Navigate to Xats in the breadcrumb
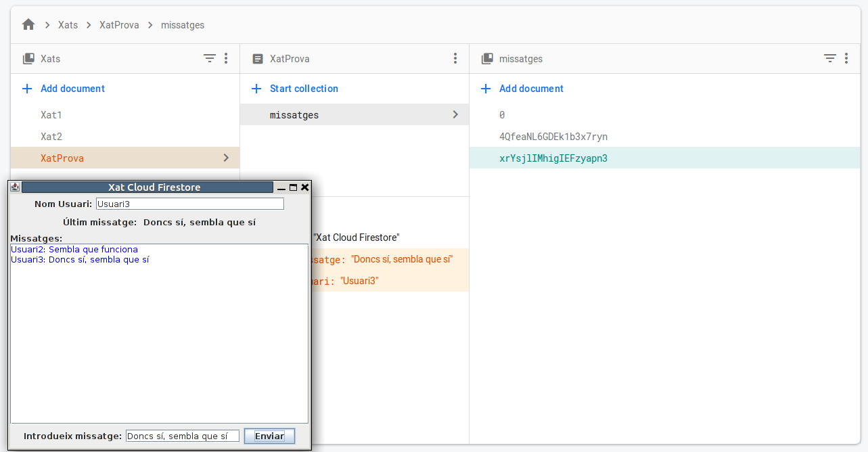This screenshot has height=452, width=868. point(68,25)
